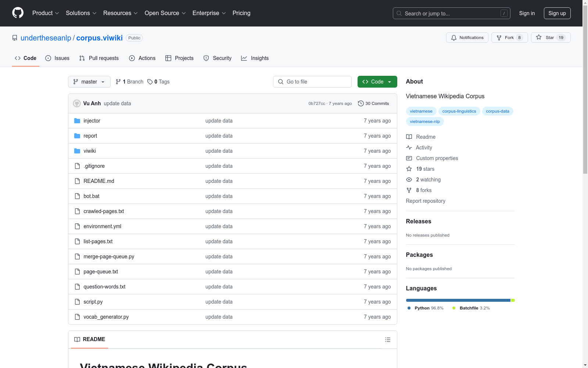Screen dimensions: 588x368
Task: Click the corpus-linguistics topic tag
Action: (x=459, y=111)
